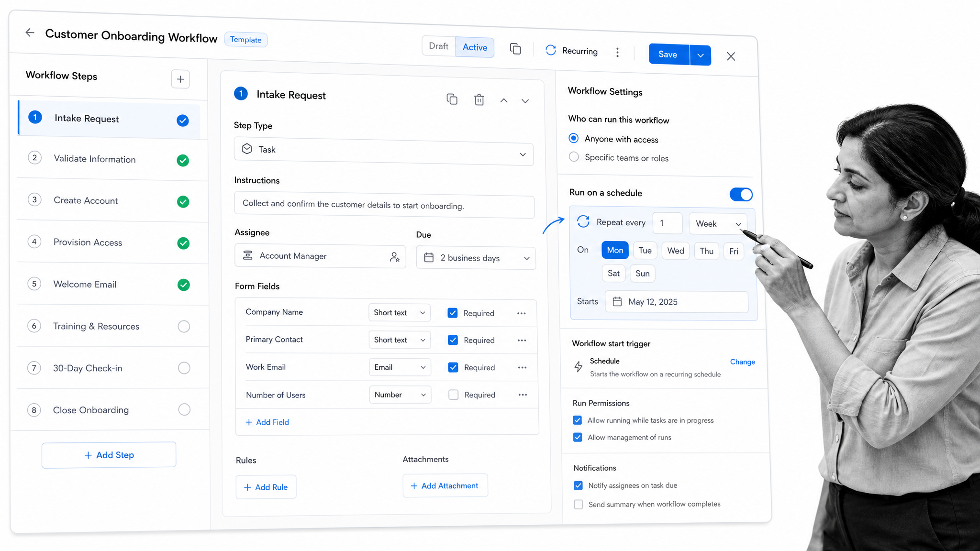
Task: Open the Save button dropdown arrow
Action: click(x=701, y=55)
